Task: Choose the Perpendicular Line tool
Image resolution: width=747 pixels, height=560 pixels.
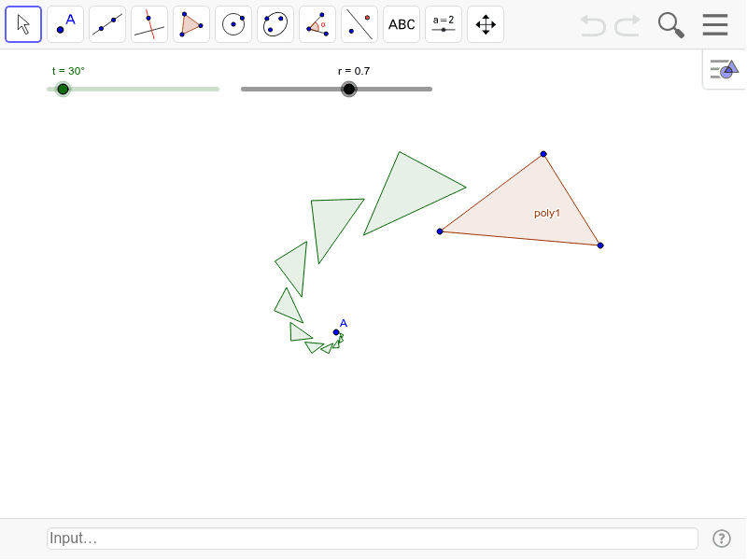Action: click(x=148, y=24)
